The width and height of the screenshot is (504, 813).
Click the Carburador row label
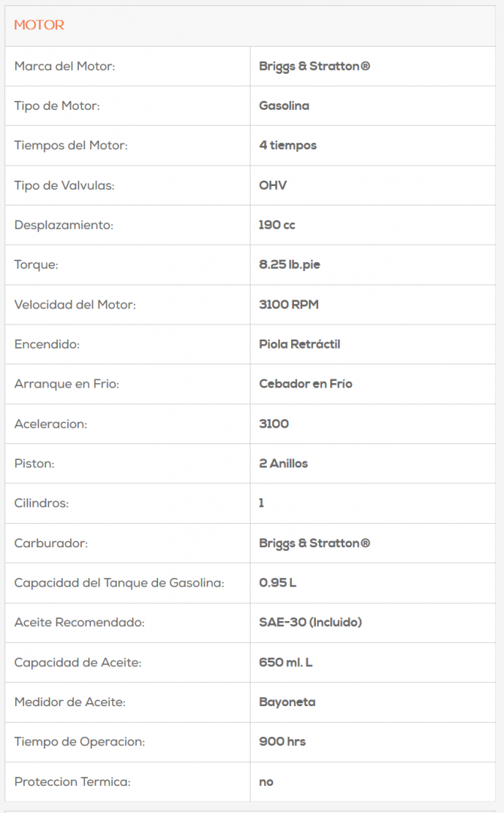[x=51, y=543]
